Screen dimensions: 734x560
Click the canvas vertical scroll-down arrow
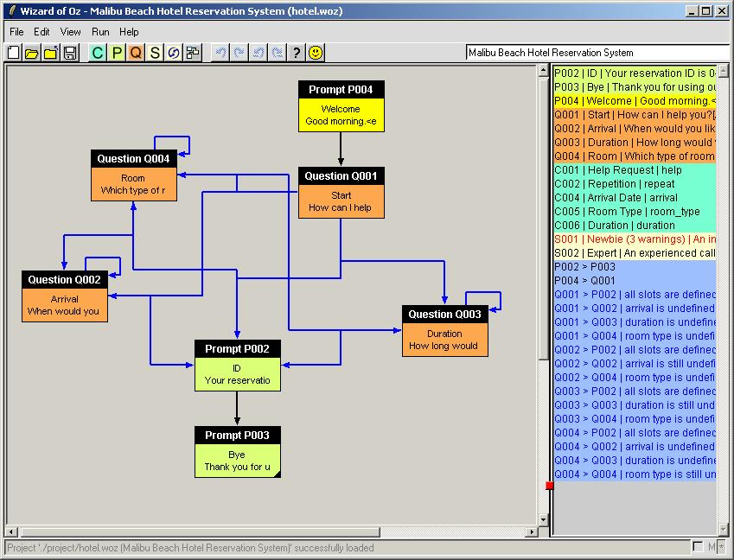point(543,519)
